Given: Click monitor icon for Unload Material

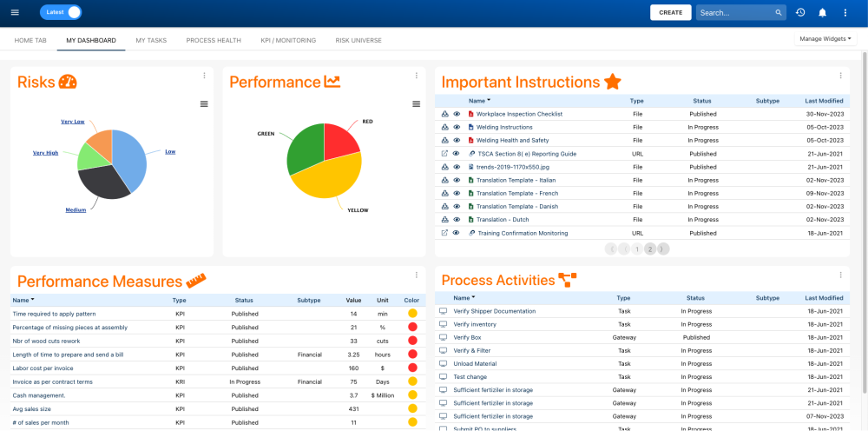Looking at the screenshot, I should point(443,363).
